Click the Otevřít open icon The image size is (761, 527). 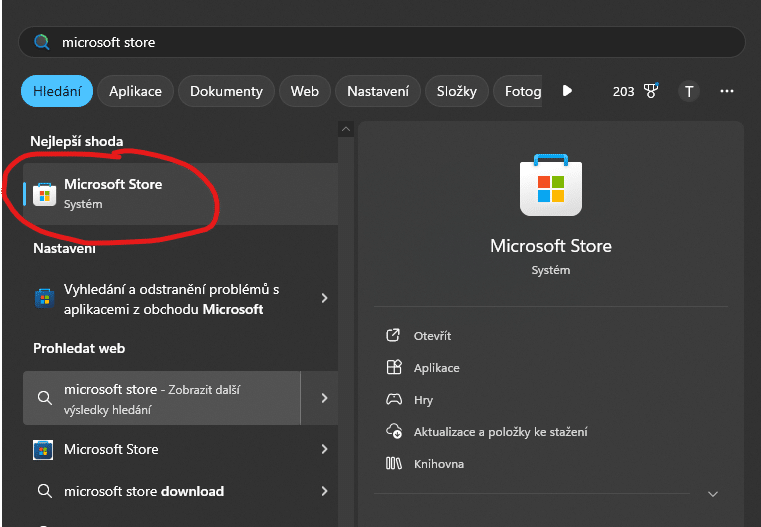coord(394,336)
